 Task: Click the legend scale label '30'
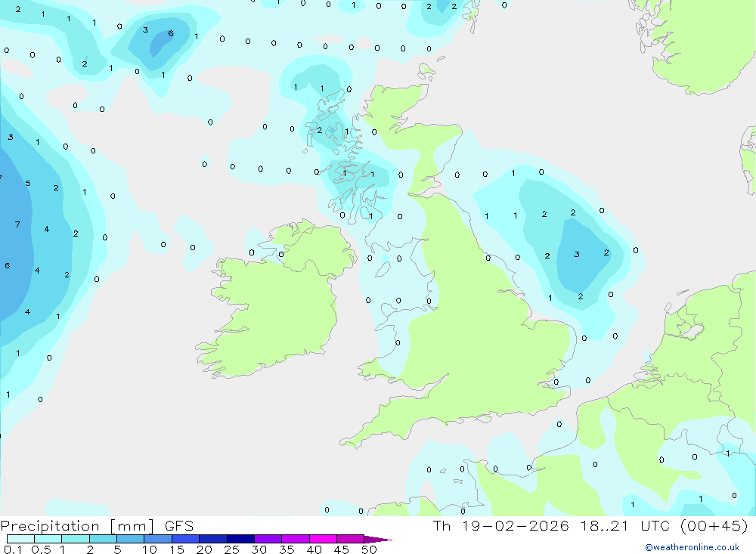coord(259,549)
